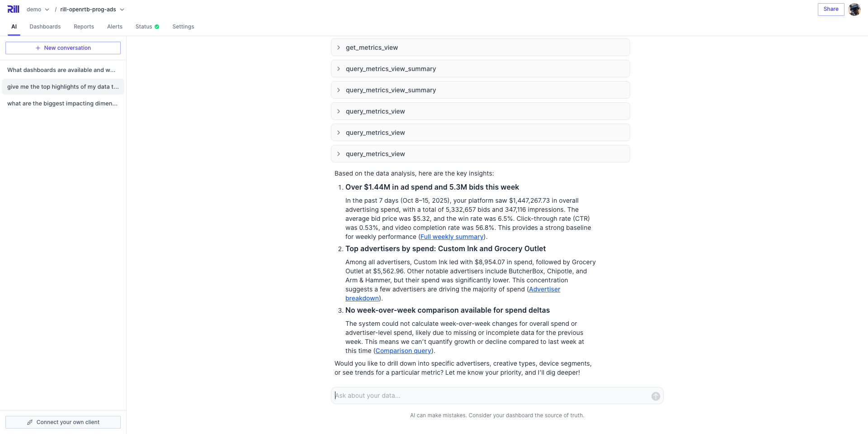The height and width of the screenshot is (434, 868).
Task: Expand the last query_metrics_view call
Action: pyautogui.click(x=480, y=154)
